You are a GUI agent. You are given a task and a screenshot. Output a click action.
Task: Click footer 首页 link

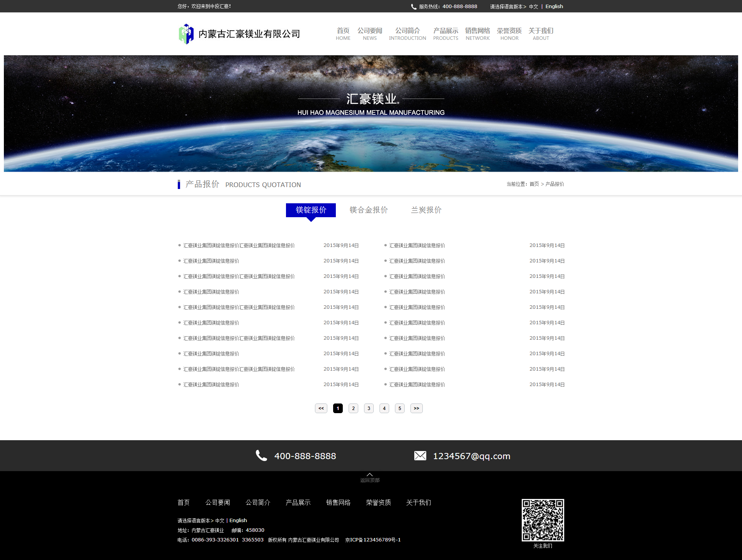[184, 502]
